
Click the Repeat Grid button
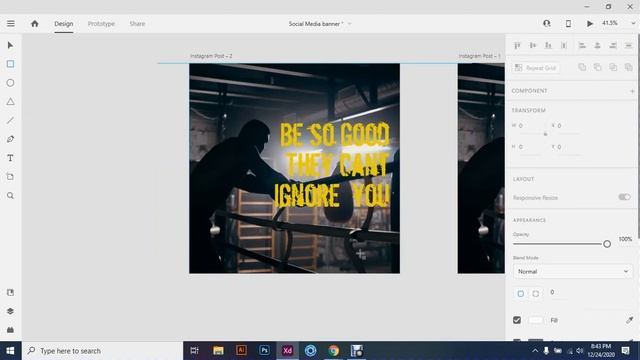tap(536, 68)
